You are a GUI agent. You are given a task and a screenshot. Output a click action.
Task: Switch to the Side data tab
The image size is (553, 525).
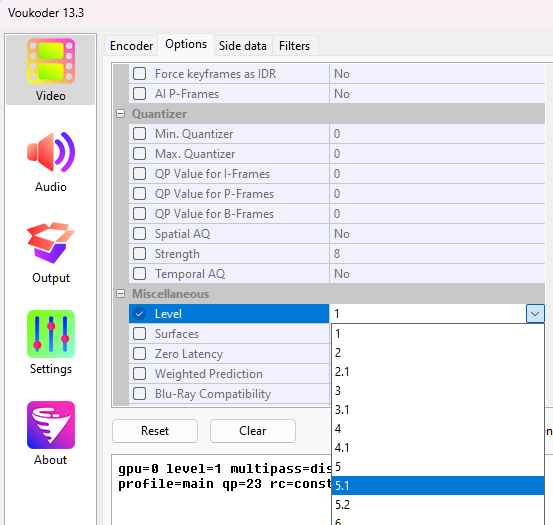(243, 46)
